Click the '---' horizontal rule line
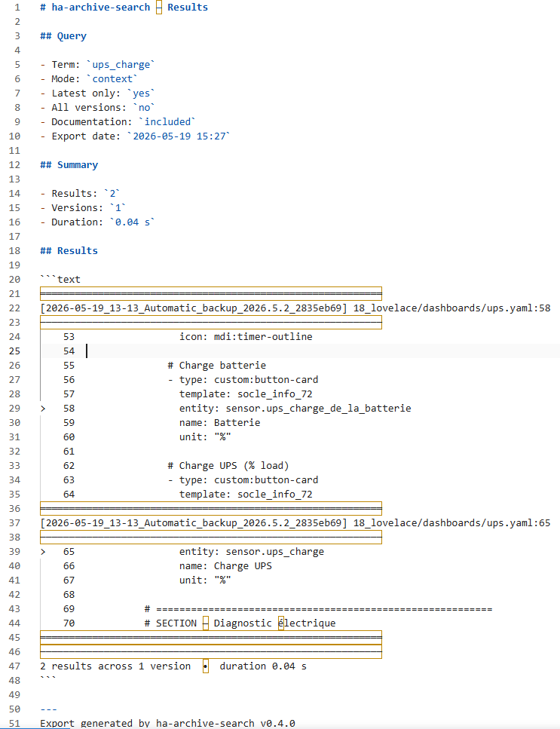This screenshot has width=560, height=729. pos(48,709)
